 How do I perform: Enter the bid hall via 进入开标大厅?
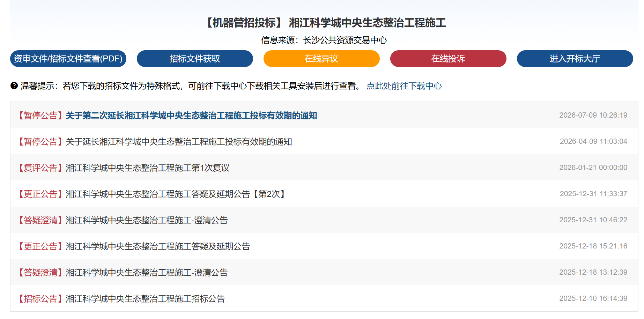coord(575,59)
